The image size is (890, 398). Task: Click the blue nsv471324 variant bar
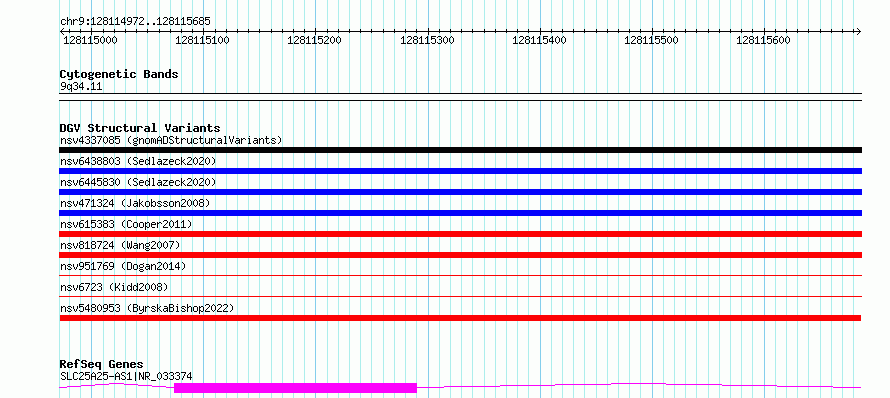(460, 213)
